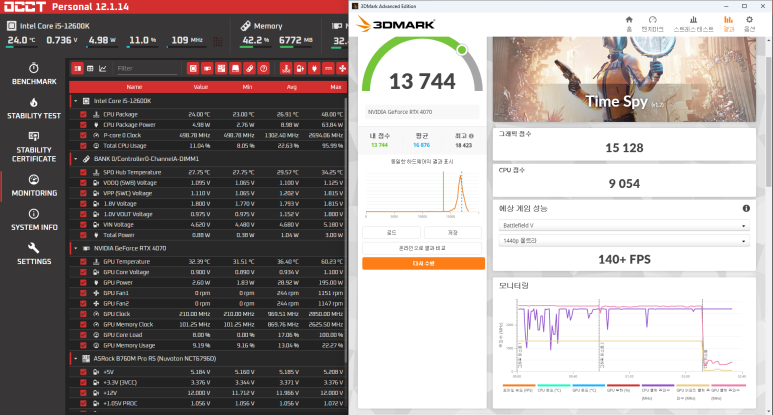Uncheck P-core 0 Clock sensor
The image size is (773, 415).
83,135
